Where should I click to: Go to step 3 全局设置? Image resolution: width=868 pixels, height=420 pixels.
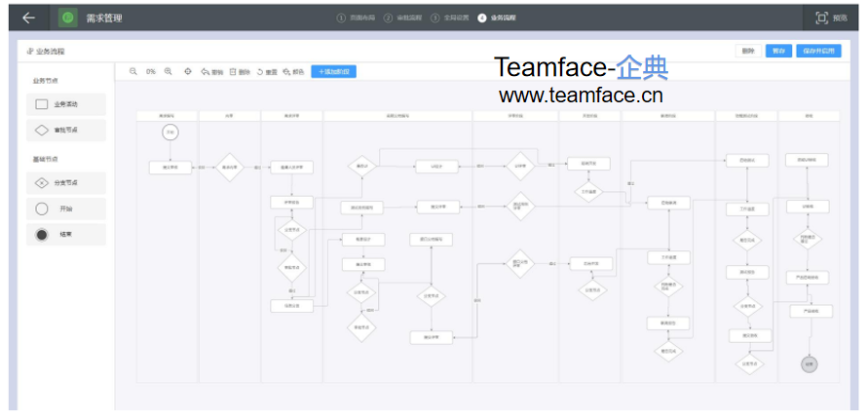449,18
